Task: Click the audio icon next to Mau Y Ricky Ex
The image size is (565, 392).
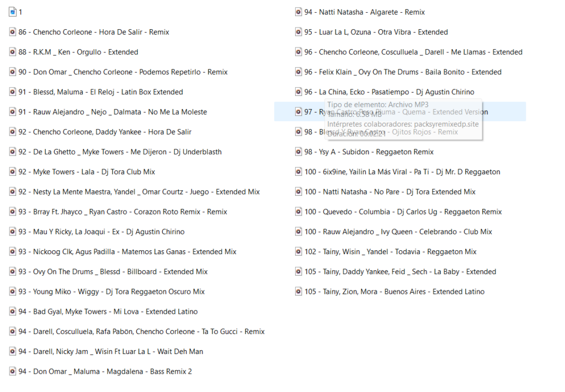Action: point(13,232)
